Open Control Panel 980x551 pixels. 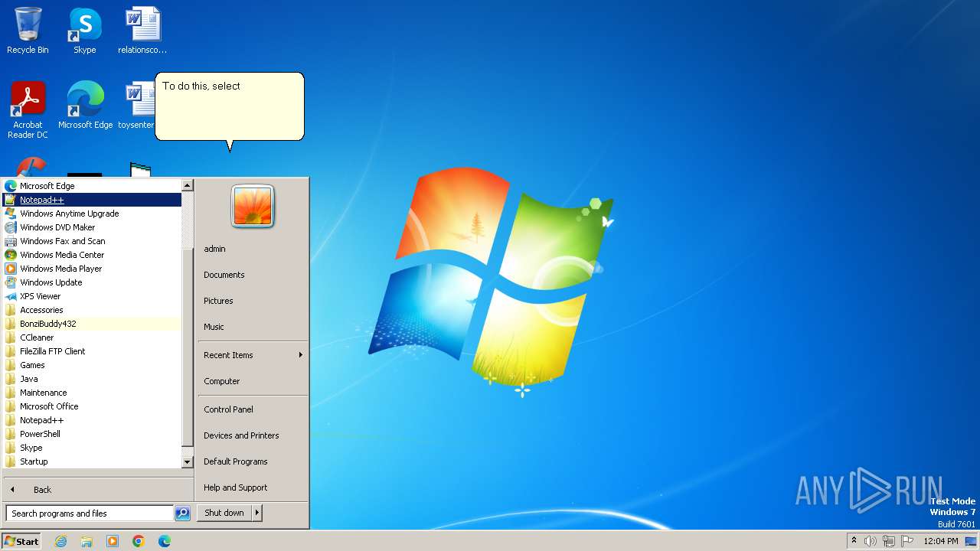coord(253,409)
